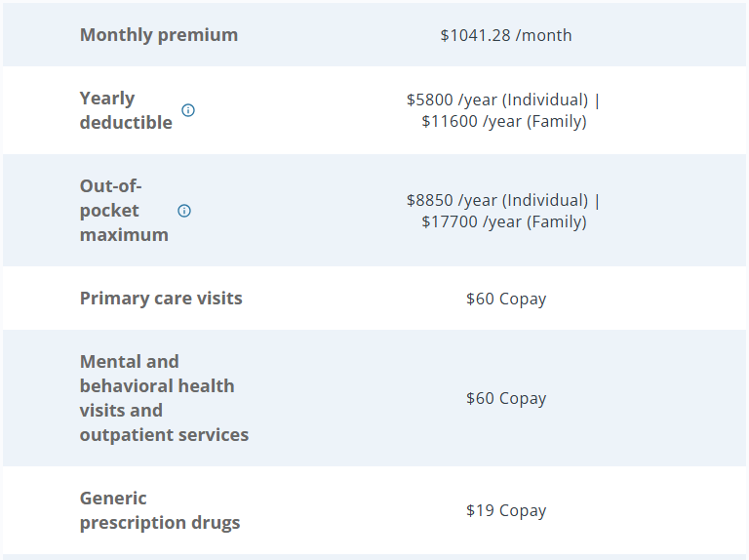Select the $11600 /year Family deductible
This screenshot has width=749, height=560.
click(x=504, y=121)
